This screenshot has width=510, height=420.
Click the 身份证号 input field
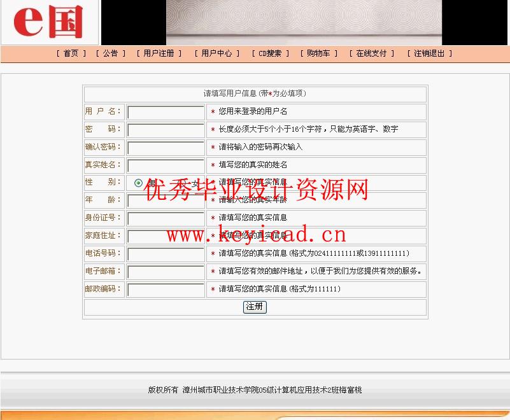(166, 219)
